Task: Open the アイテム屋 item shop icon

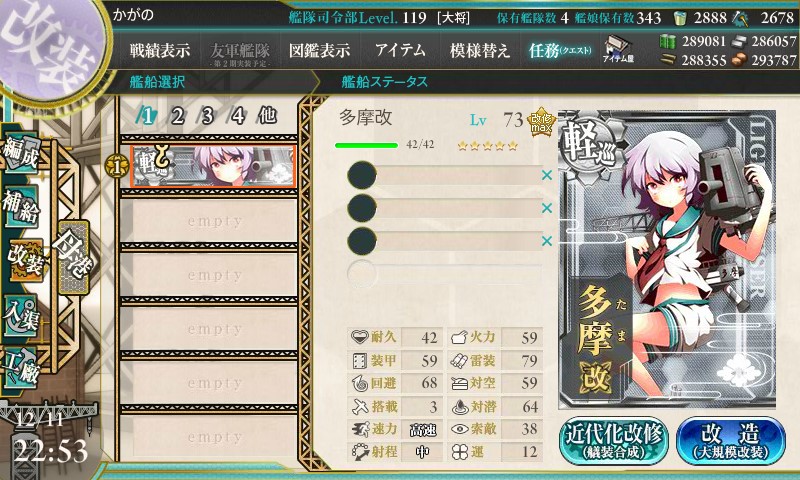Action: pyautogui.click(x=618, y=49)
